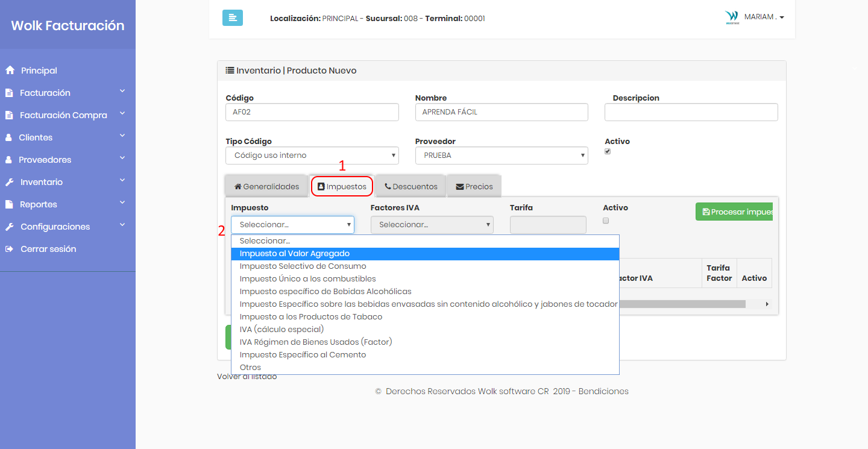Click the Tarifa Factor column header
This screenshot has height=449, width=868.
point(719,273)
